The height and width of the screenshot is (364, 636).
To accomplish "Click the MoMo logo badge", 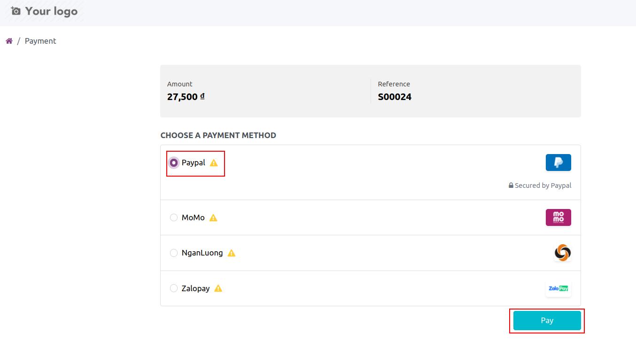I will click(x=558, y=217).
